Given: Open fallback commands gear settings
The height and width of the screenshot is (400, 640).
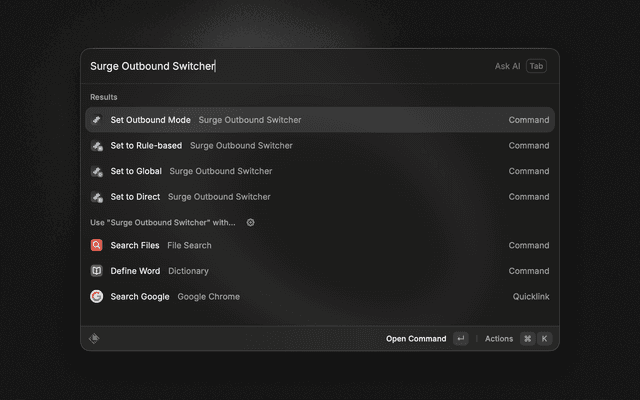Looking at the screenshot, I should click(x=251, y=222).
